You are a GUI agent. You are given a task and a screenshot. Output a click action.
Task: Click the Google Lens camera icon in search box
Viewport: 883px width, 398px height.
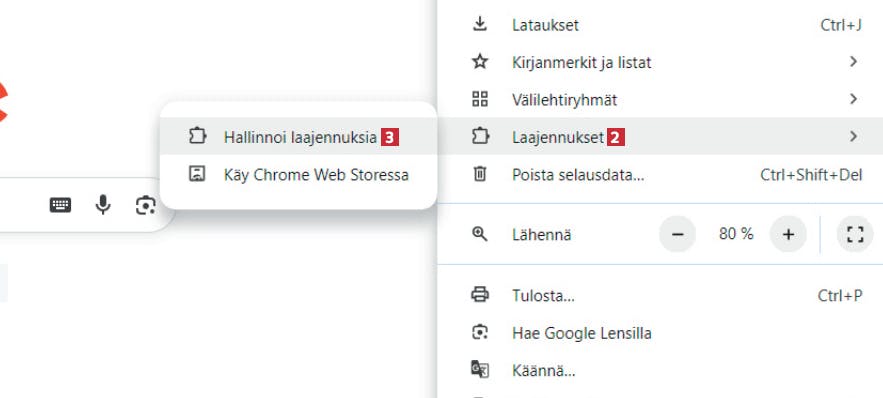(x=146, y=205)
